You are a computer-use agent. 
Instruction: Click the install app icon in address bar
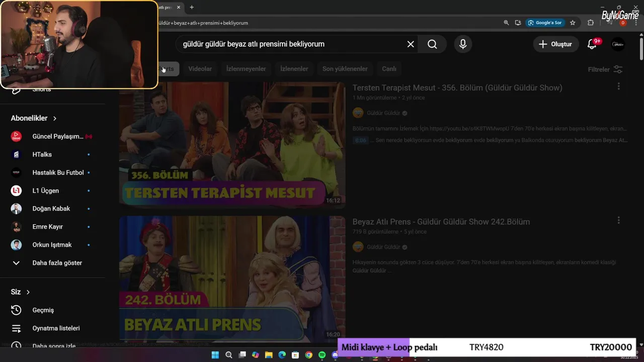point(518,23)
